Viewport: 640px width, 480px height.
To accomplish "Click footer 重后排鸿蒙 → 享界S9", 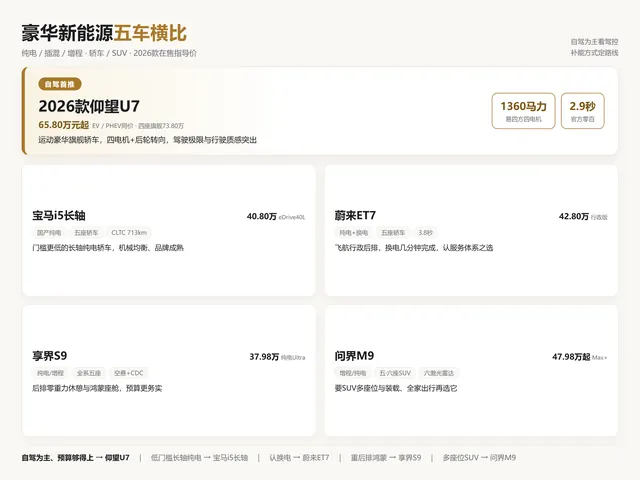I will point(386,458).
